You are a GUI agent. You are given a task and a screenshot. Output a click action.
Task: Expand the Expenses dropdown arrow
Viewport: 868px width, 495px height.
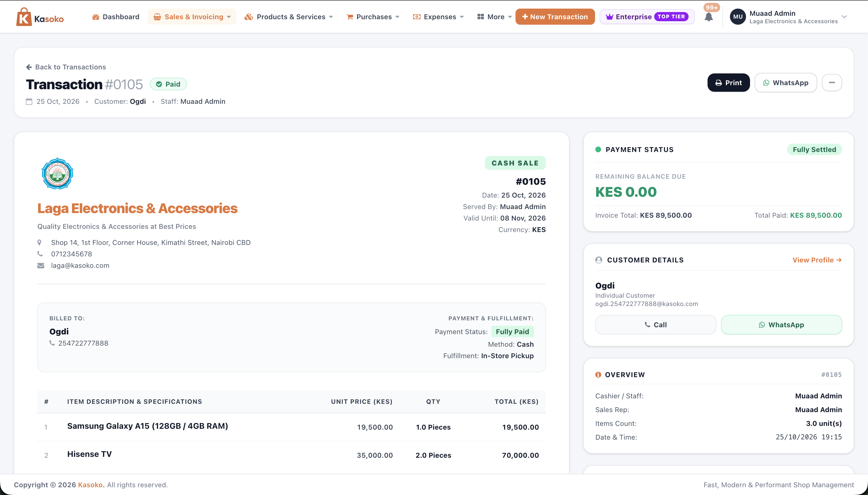coord(462,17)
